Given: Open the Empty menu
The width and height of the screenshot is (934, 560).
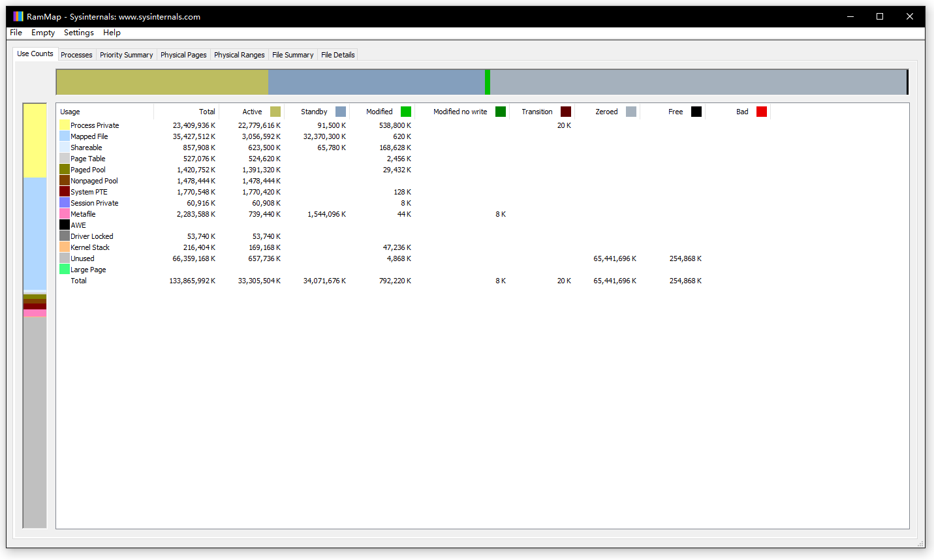Looking at the screenshot, I should click(x=43, y=33).
